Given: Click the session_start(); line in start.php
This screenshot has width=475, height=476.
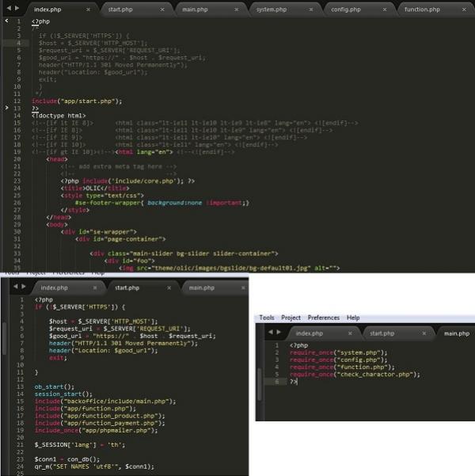Looking at the screenshot, I should (x=63, y=394).
